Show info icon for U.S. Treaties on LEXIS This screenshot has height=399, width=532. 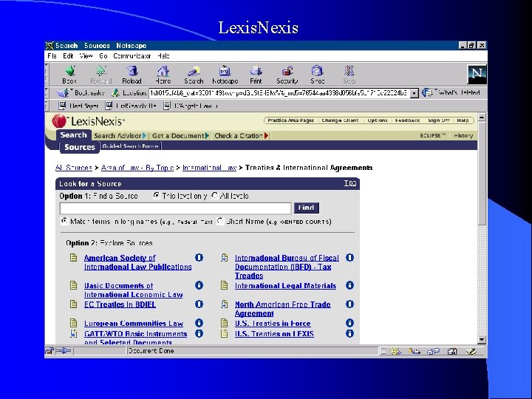tap(349, 333)
